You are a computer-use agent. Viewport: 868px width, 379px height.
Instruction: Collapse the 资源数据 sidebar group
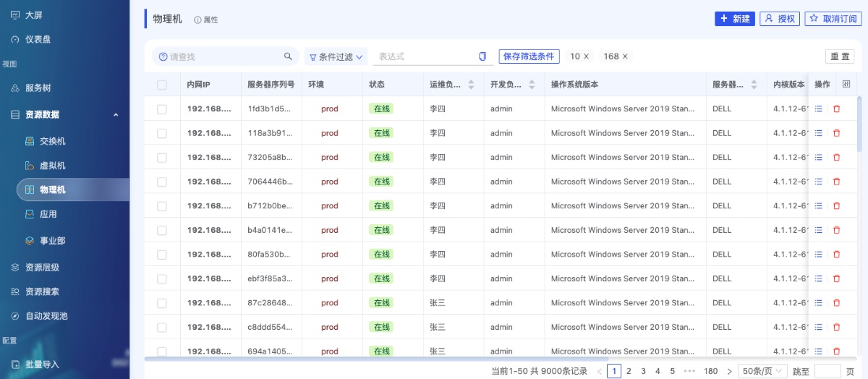pyautogui.click(x=116, y=114)
